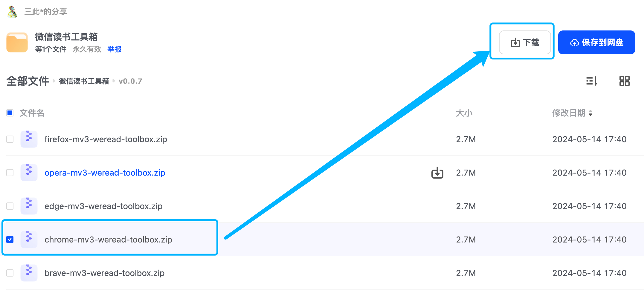Click the 保存到网盘 button

tap(596, 42)
